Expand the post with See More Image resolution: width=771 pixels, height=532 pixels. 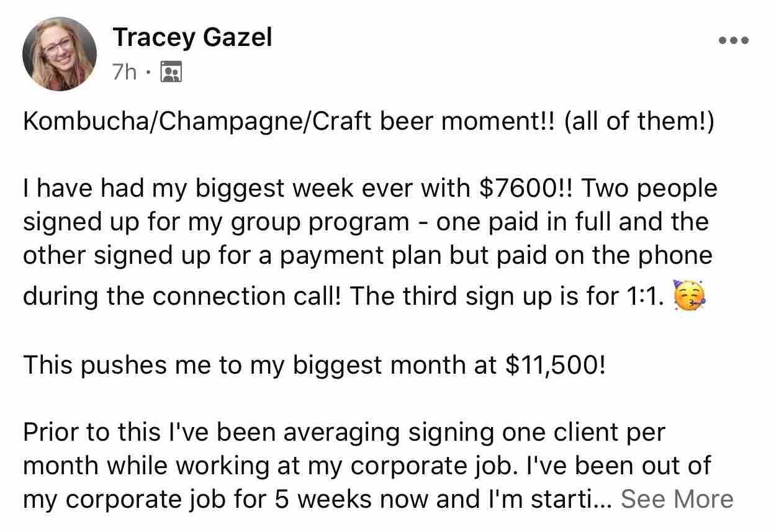[677, 498]
